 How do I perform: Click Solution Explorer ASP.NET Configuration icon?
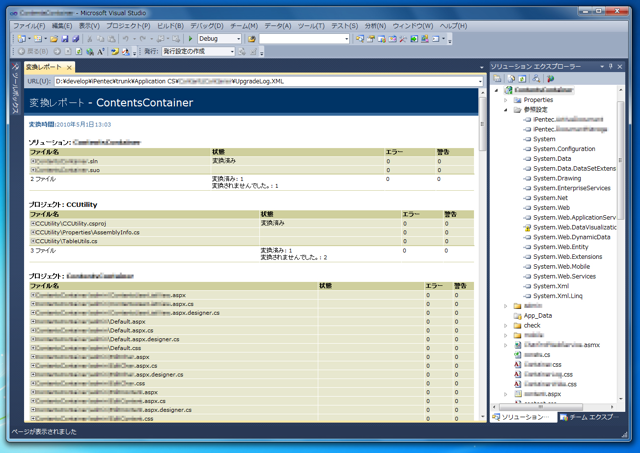coord(551,78)
